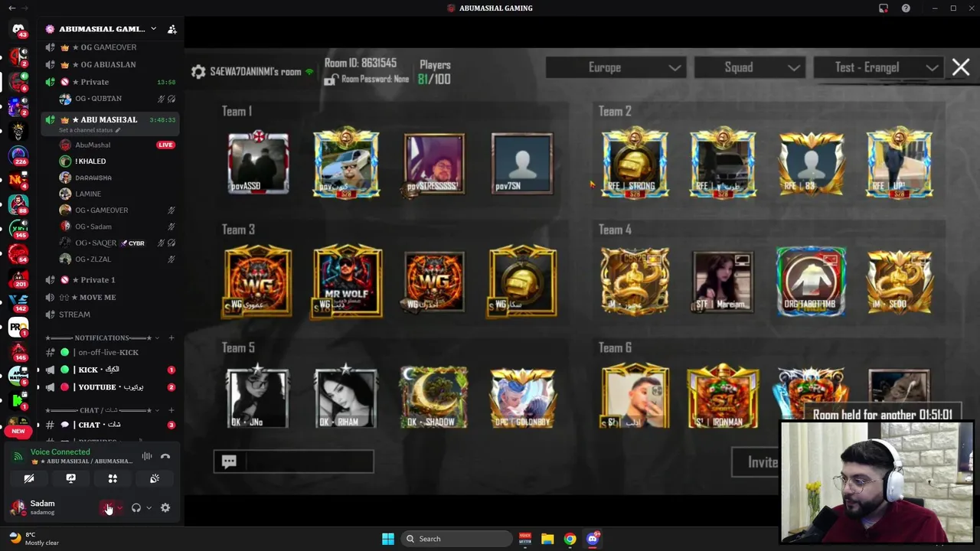The width and height of the screenshot is (980, 551).
Task: Edit channel status pencil icon
Action: (x=117, y=130)
